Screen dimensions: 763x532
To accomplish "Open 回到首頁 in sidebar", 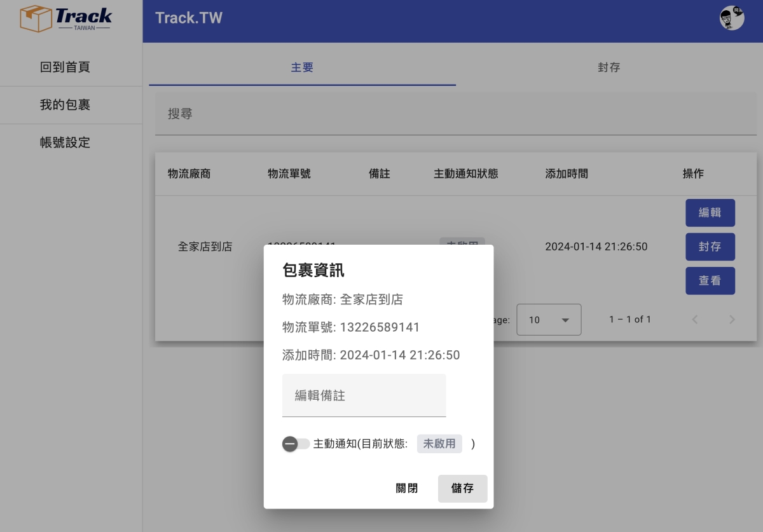I will pyautogui.click(x=65, y=67).
